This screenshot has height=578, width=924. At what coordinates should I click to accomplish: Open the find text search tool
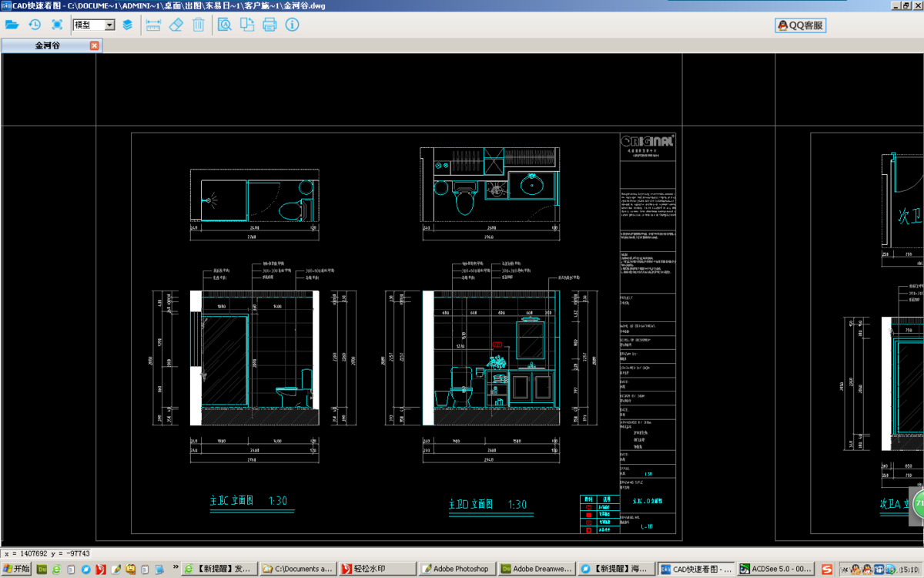point(224,25)
